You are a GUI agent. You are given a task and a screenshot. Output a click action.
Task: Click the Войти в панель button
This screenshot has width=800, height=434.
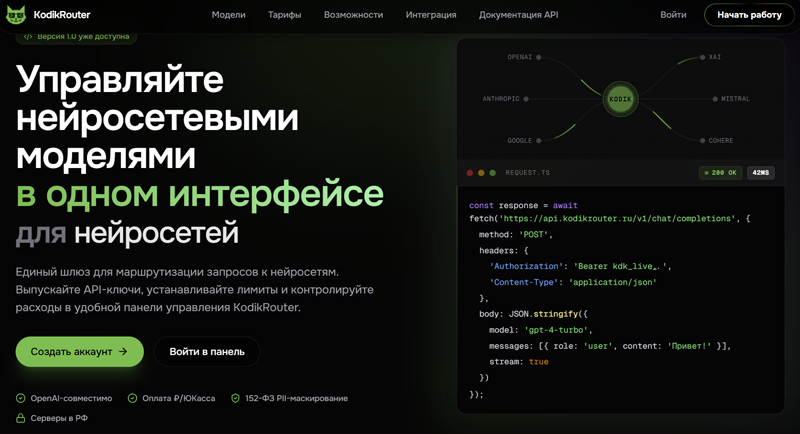coord(207,351)
